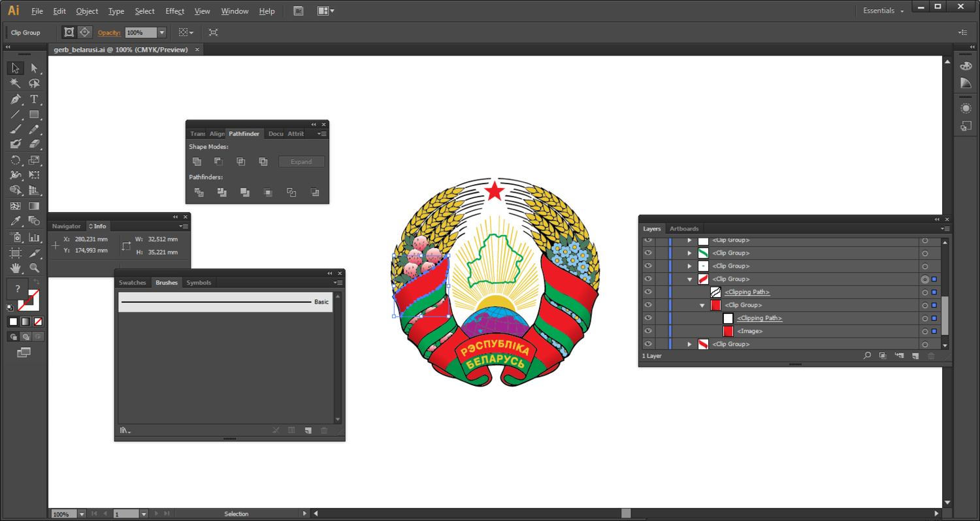The image size is (980, 521).
Task: Hide the Clip Group with green stripe thumbnail
Action: [x=648, y=253]
